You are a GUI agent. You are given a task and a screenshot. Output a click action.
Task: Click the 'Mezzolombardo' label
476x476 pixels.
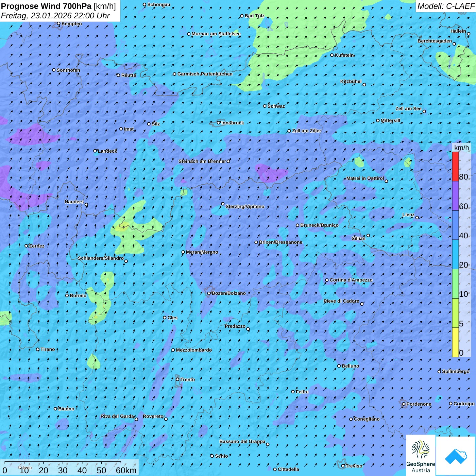click(194, 350)
